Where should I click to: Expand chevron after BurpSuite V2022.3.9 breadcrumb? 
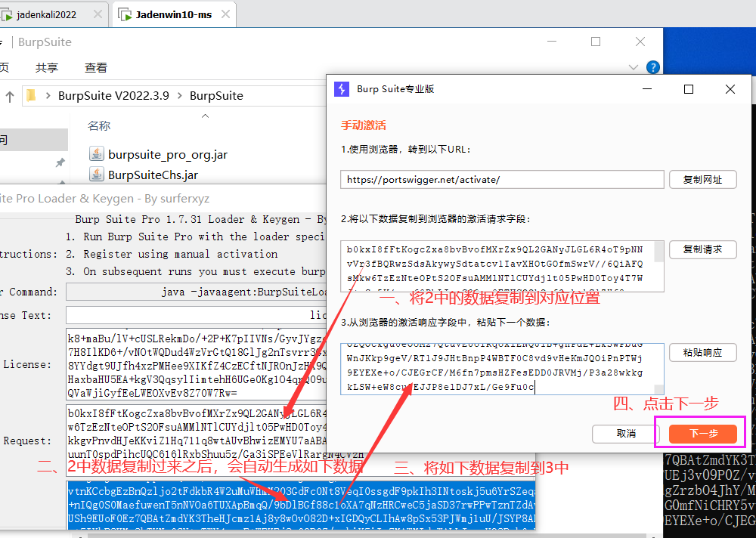coord(179,95)
